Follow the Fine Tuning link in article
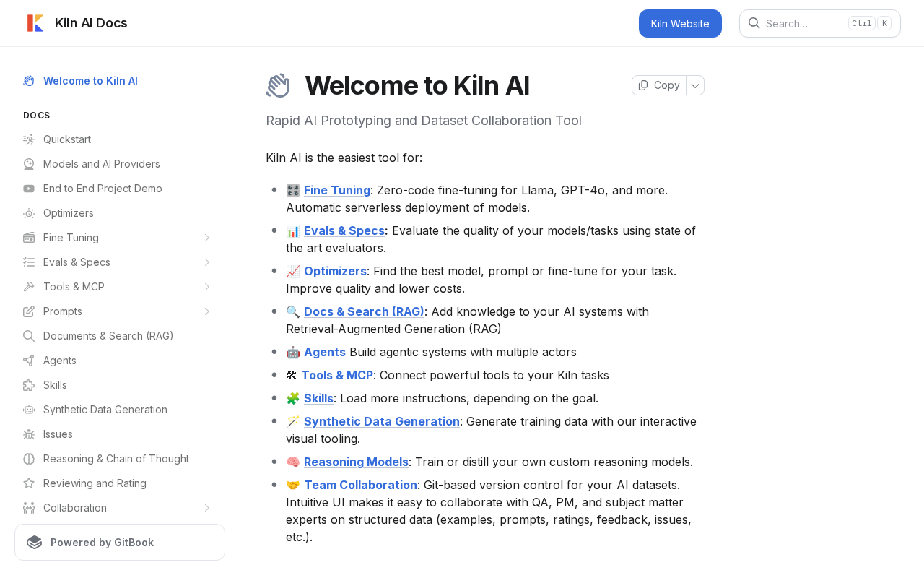 [x=337, y=190]
